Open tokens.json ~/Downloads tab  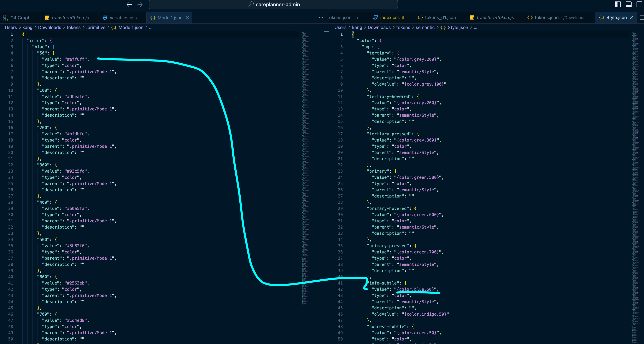560,18
